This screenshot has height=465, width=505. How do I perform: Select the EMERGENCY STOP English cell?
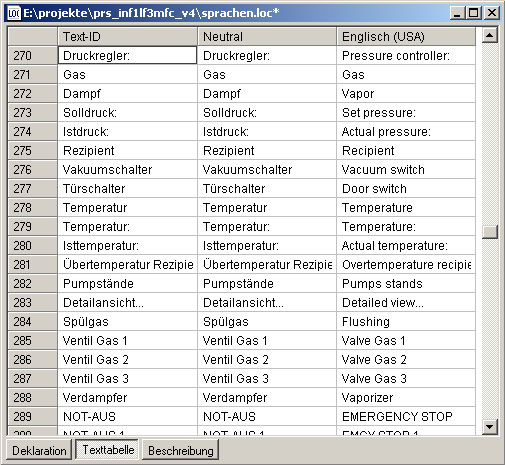pyautogui.click(x=406, y=416)
